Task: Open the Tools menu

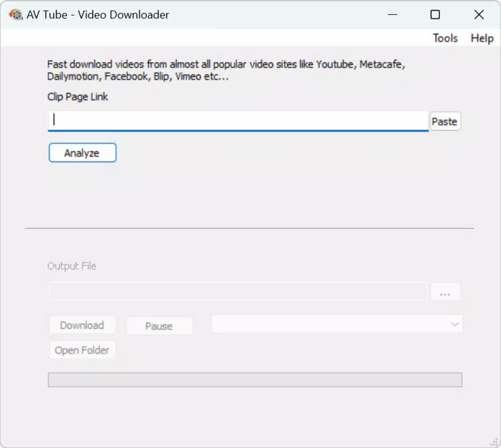Action: coord(445,38)
